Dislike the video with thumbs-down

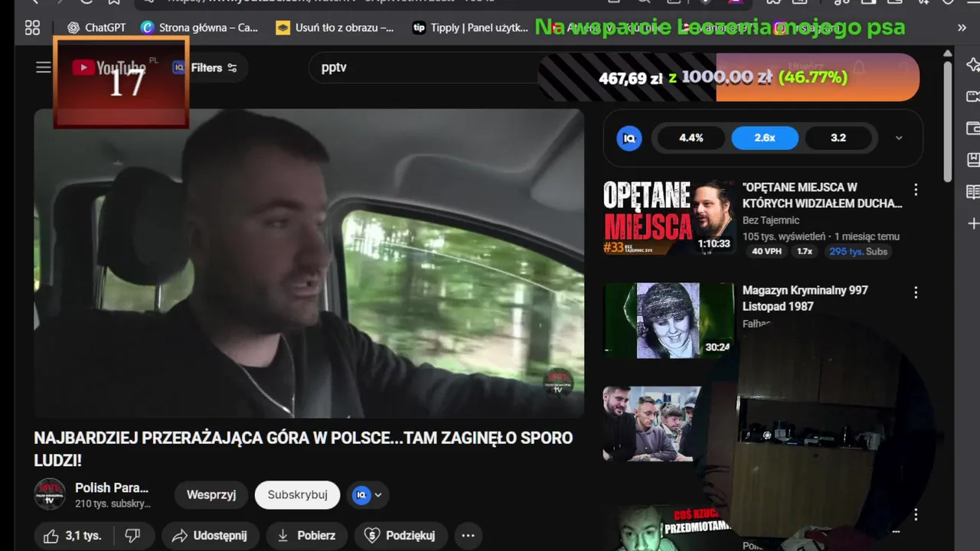point(133,536)
